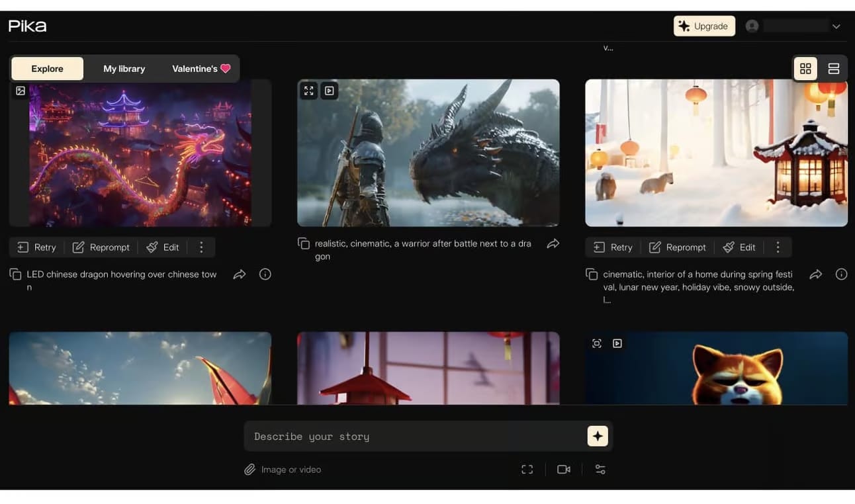Expand the account dropdown chevron
The height and width of the screenshot is (504, 855).
(x=836, y=26)
